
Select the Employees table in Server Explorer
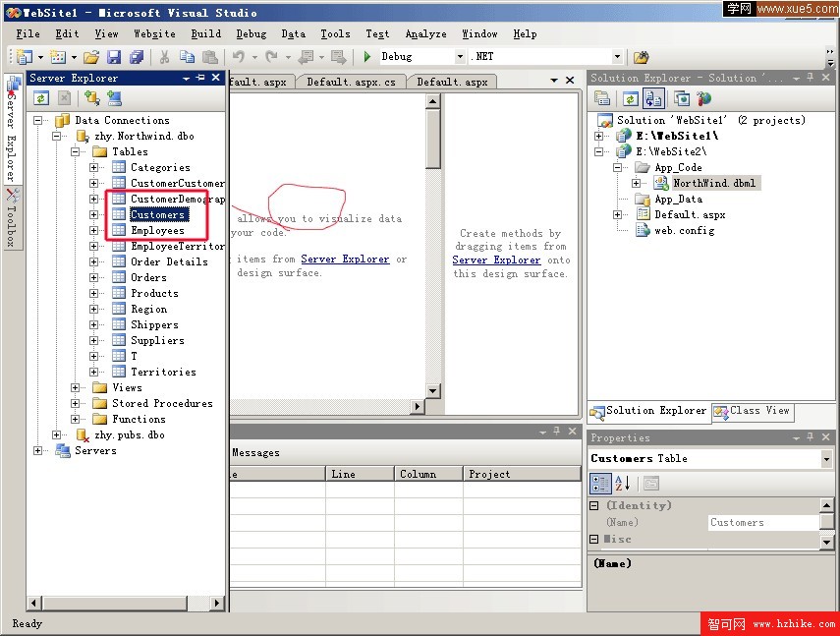point(157,231)
